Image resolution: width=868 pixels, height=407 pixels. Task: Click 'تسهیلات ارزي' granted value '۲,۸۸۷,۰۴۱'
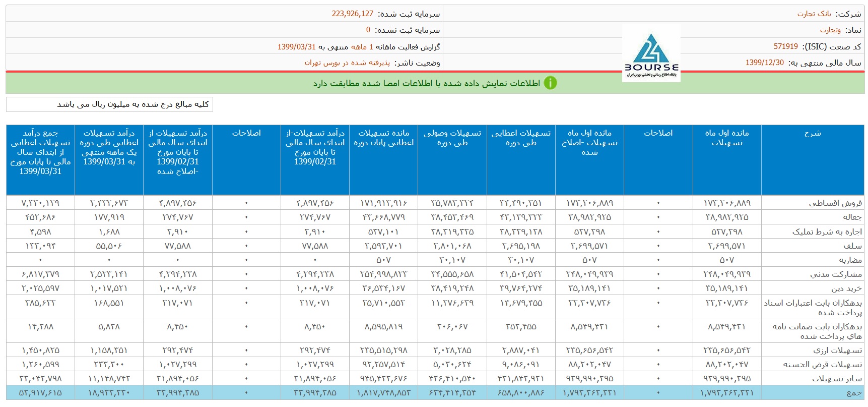click(x=521, y=350)
